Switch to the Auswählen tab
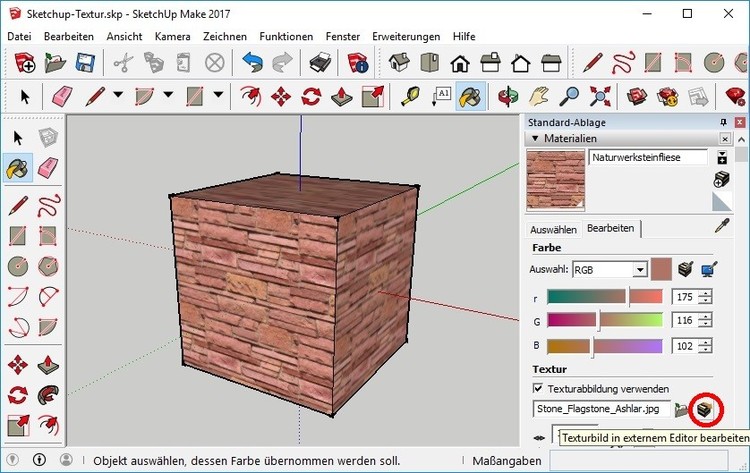 [553, 230]
